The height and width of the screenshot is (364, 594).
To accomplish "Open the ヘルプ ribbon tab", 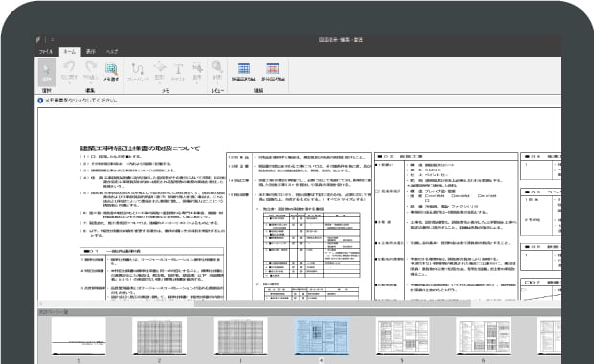I will (x=112, y=52).
